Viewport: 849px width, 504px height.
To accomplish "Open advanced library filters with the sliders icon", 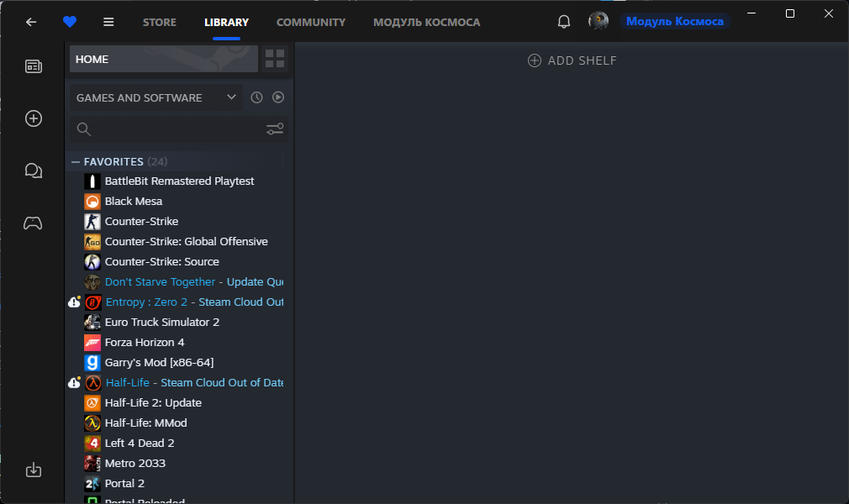I will (x=275, y=129).
